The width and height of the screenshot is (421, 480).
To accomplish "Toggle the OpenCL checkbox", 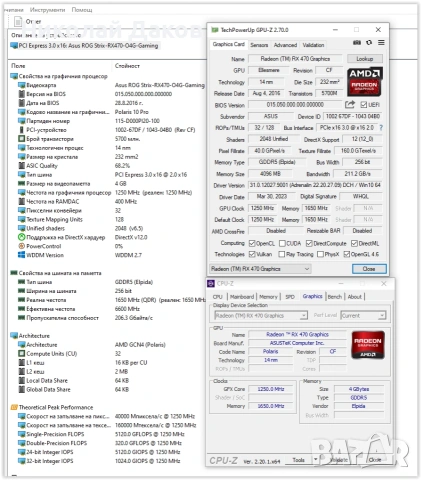I will click(x=252, y=243).
